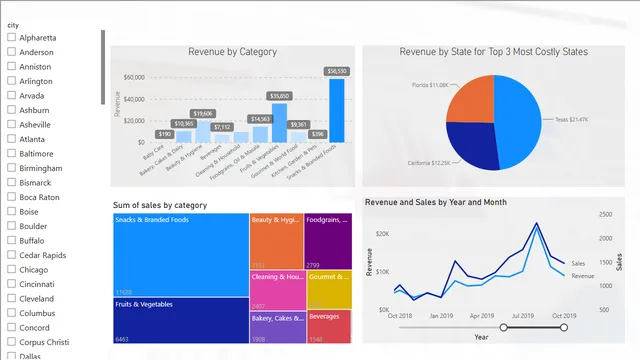Viewport: 640px width, 360px height.
Task: Toggle the Ashburn checkbox
Action: [x=11, y=110]
